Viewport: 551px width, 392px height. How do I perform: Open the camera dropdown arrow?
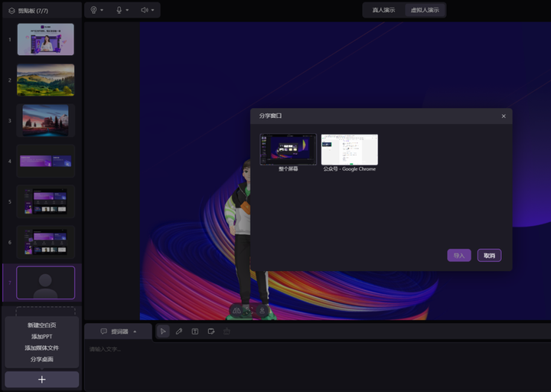(102, 10)
